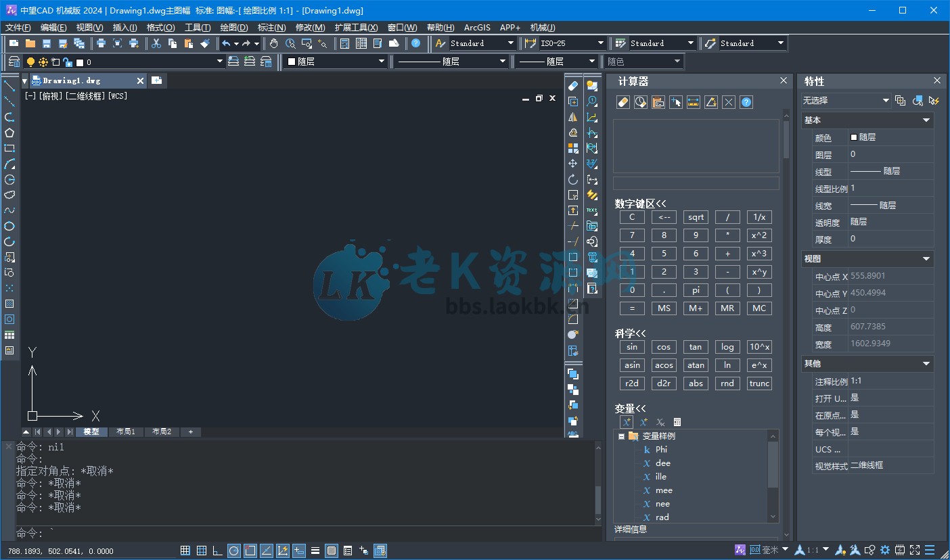950x560 pixels.
Task: Switch to the 布局1 layout tab
Action: pos(126,431)
